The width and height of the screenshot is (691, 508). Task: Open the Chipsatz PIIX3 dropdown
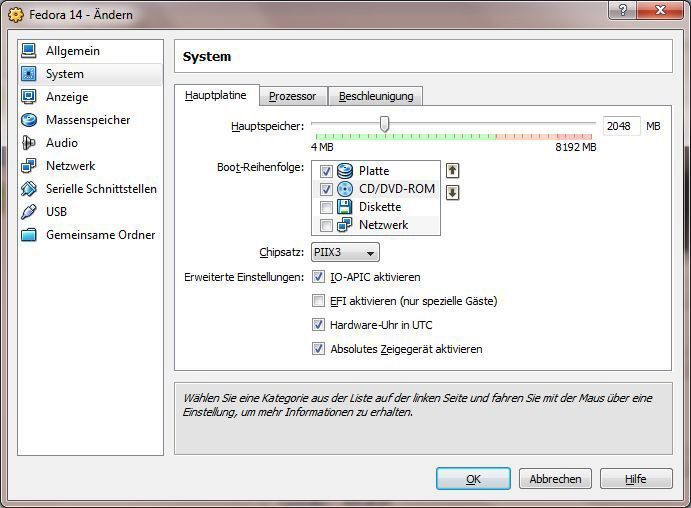tap(345, 252)
